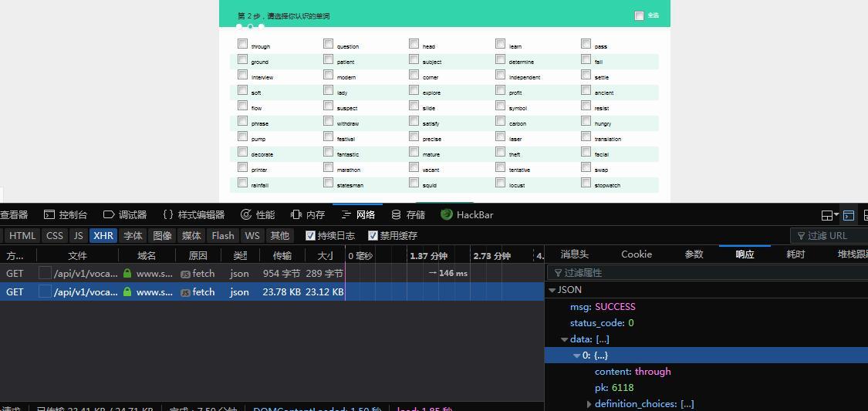Filter requests by CSS
Screen dimensions: 868x411
coord(55,236)
